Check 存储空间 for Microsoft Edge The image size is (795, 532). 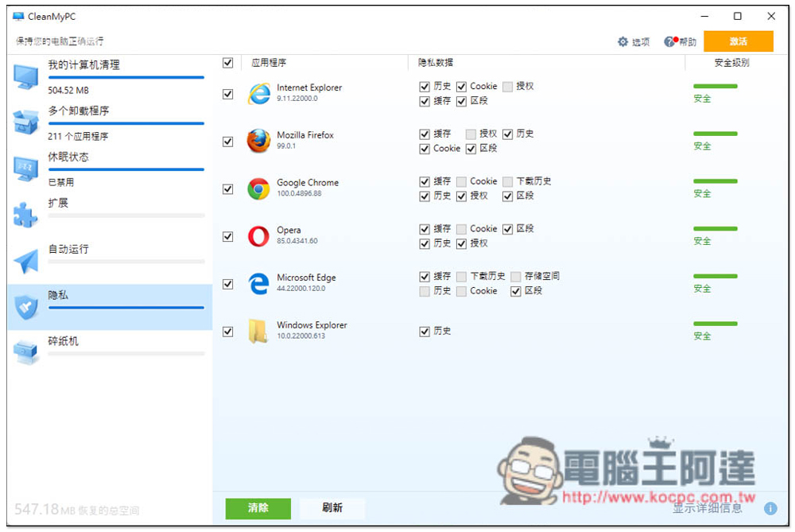pos(516,277)
